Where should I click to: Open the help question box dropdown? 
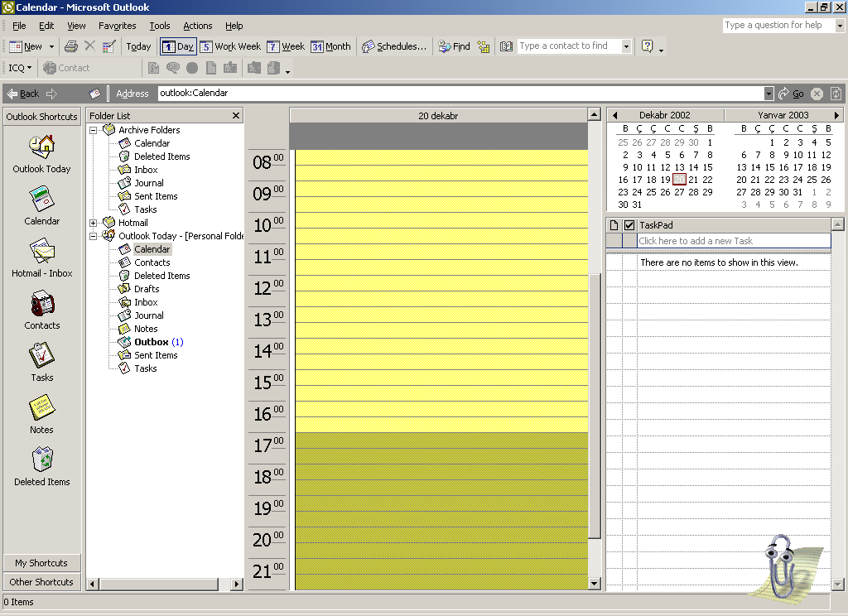click(840, 26)
